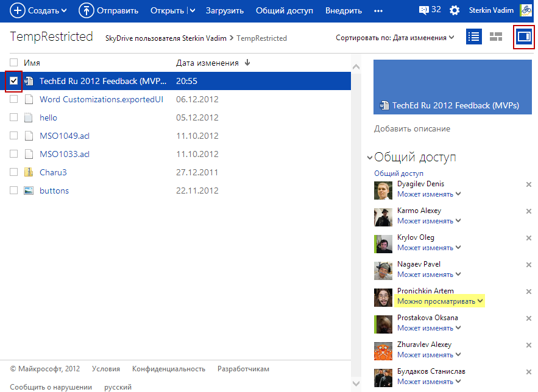The image size is (538, 392).
Task: Click Общий доступ in the top toolbar
Action: (285, 10)
